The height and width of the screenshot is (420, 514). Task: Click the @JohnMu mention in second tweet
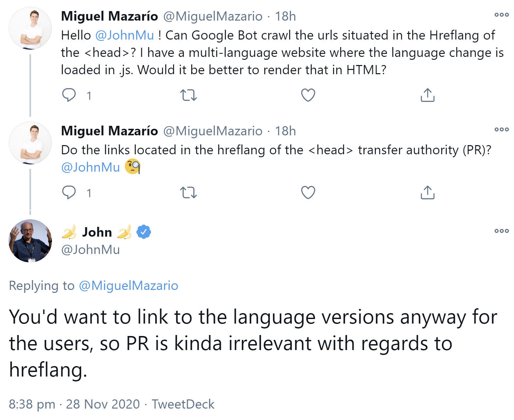(91, 167)
